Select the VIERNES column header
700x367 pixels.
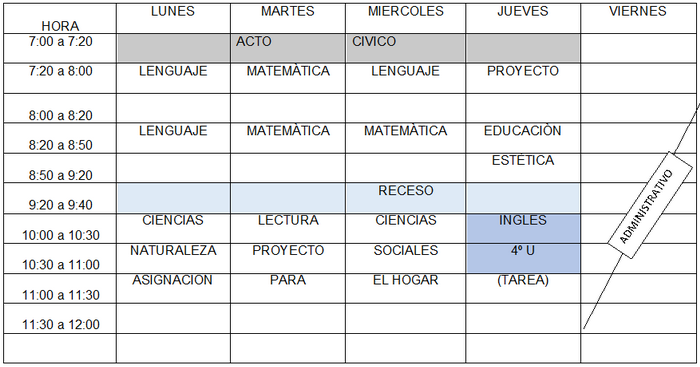(x=640, y=18)
